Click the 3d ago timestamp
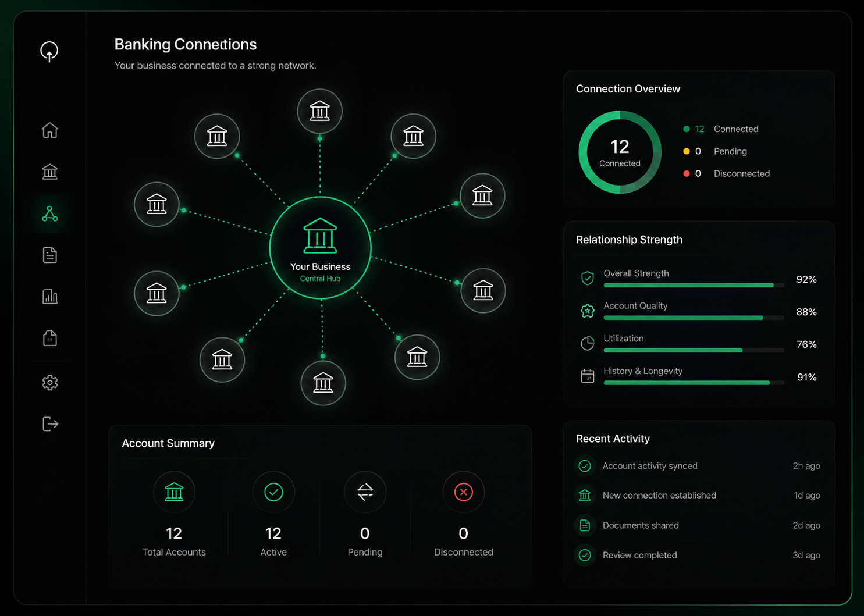864x616 pixels. coord(806,555)
